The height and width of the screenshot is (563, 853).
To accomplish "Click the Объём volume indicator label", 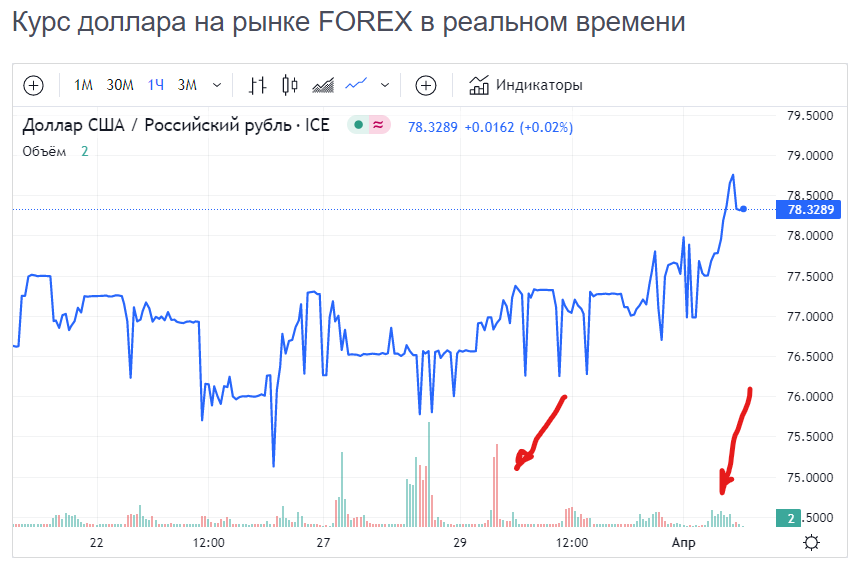I will (x=45, y=151).
